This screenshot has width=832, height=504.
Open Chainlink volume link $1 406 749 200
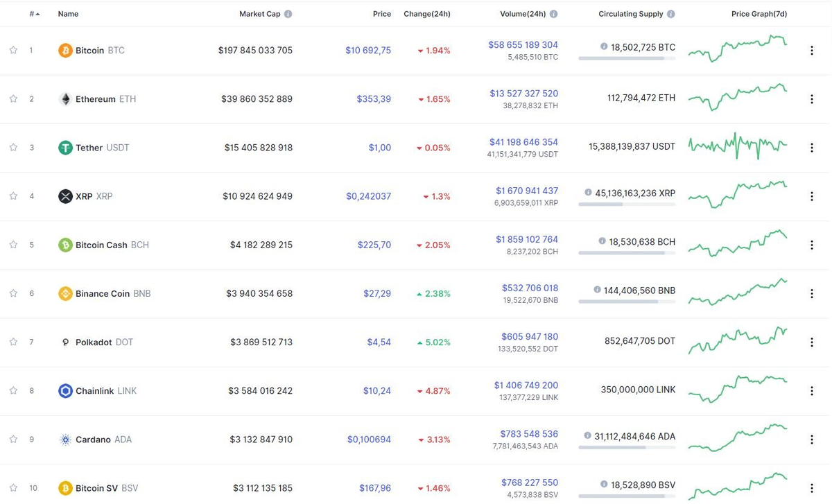(526, 385)
